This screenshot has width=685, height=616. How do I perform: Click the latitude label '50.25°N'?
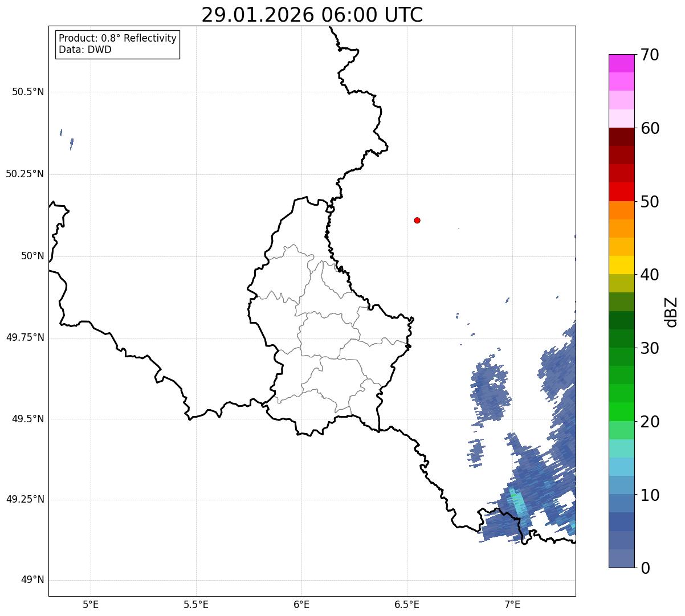25,174
